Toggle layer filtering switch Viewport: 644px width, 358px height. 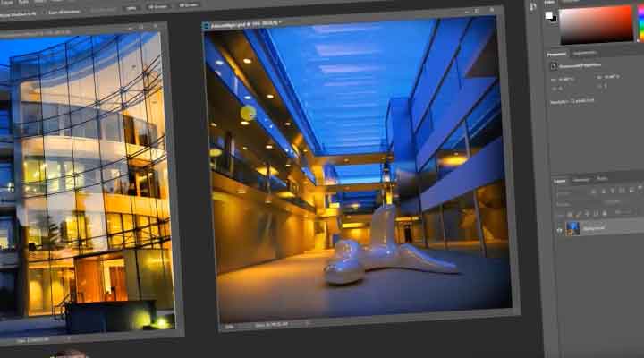pos(640,189)
